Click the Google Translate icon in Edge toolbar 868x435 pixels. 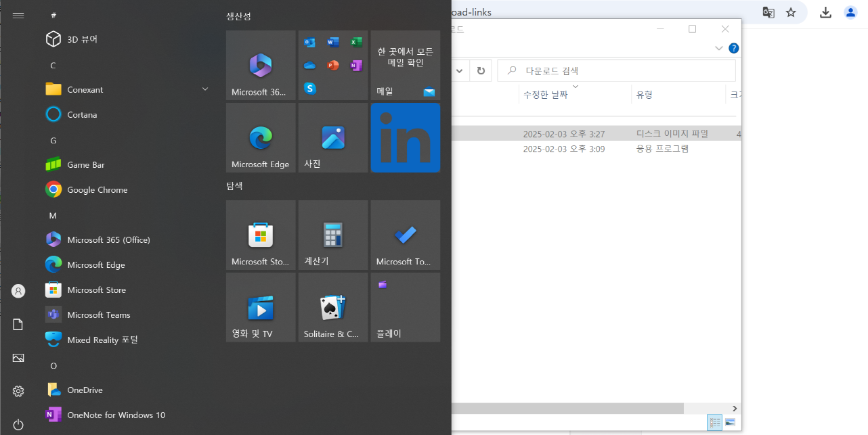(768, 12)
